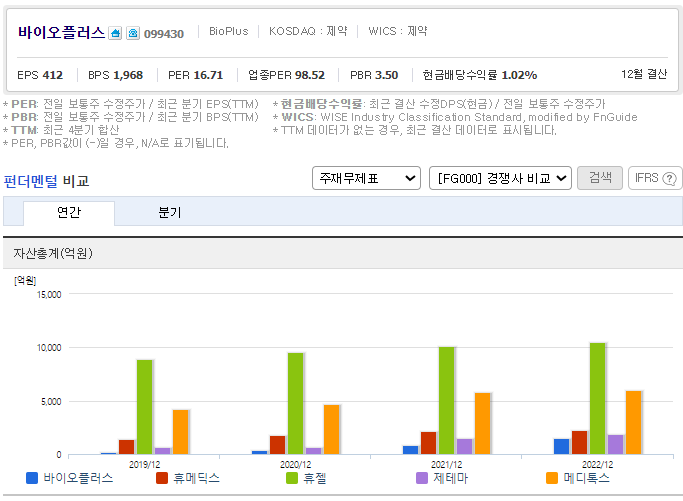Click the 바이오플러스 blue bar for 2022/12
This screenshot has height=501, width=683.
coord(561,447)
